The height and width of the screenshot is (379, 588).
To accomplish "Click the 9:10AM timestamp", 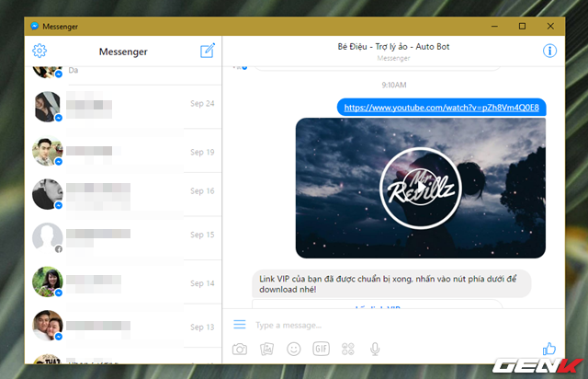I will point(394,85).
